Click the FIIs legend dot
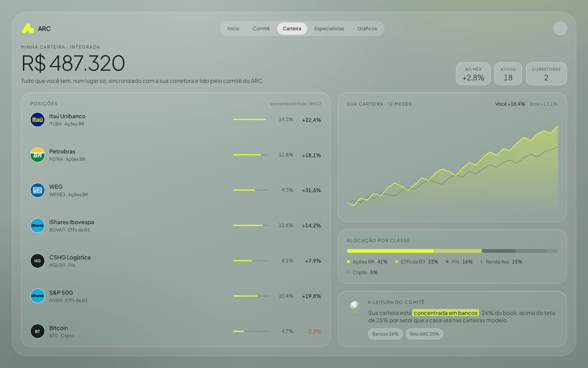Screen dimensions: 588x368 [x=447, y=262]
